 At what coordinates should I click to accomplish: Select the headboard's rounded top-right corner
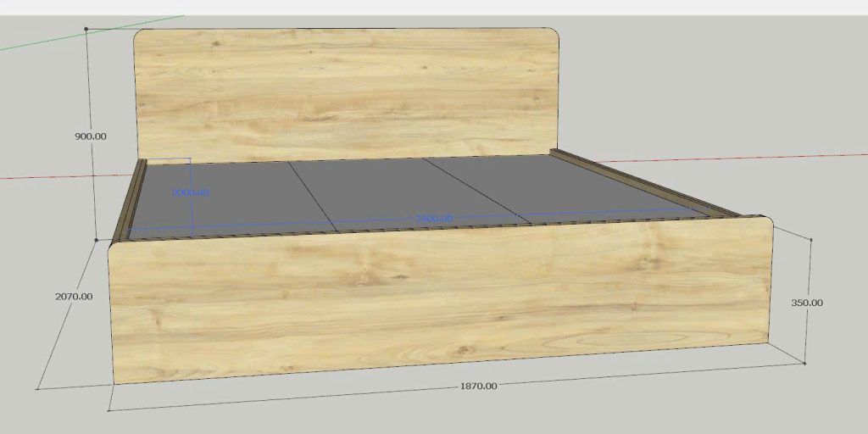click(x=554, y=36)
